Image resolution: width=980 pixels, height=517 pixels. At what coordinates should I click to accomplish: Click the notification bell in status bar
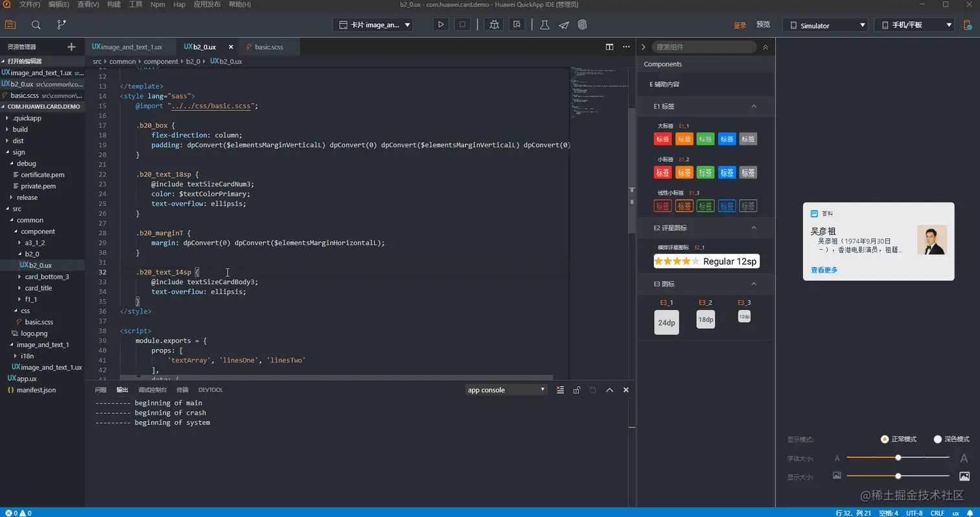click(x=970, y=512)
